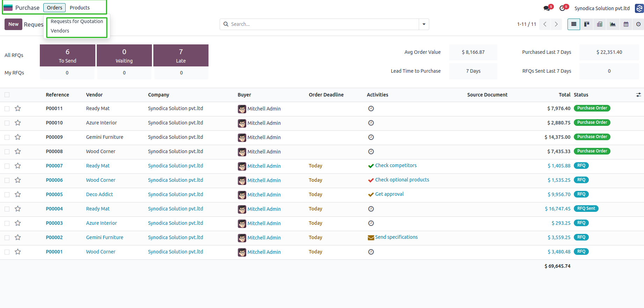
Task: Open the Products menu
Action: tap(80, 8)
